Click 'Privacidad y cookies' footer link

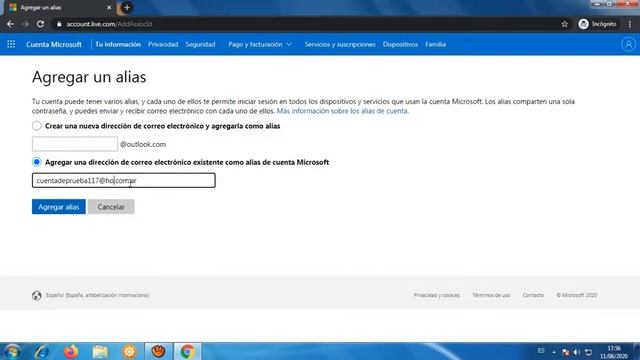436,295
